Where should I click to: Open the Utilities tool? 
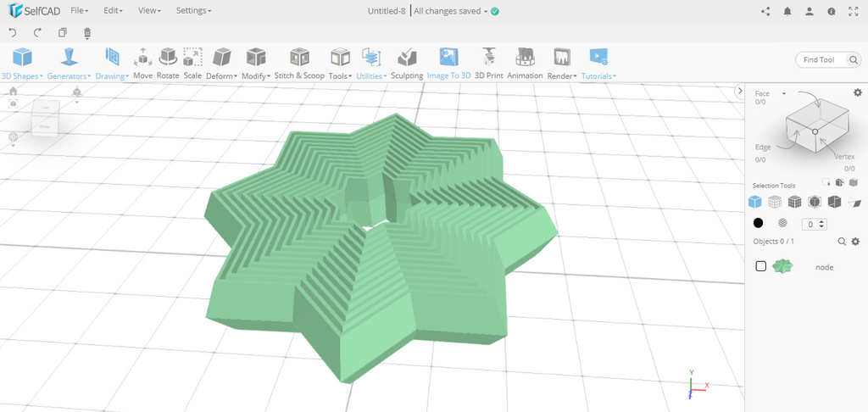tap(371, 64)
